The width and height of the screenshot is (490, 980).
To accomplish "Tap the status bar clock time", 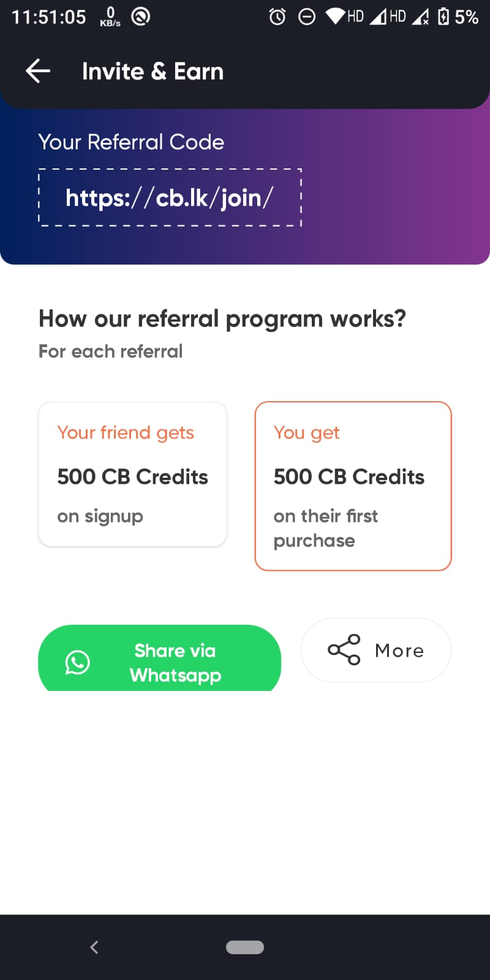I will (49, 17).
